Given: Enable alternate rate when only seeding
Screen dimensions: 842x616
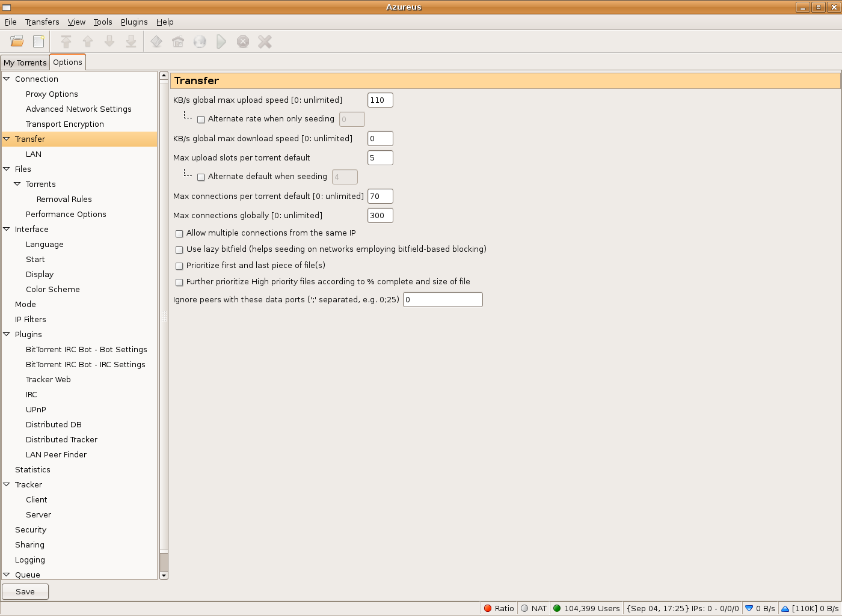Looking at the screenshot, I should pos(201,120).
